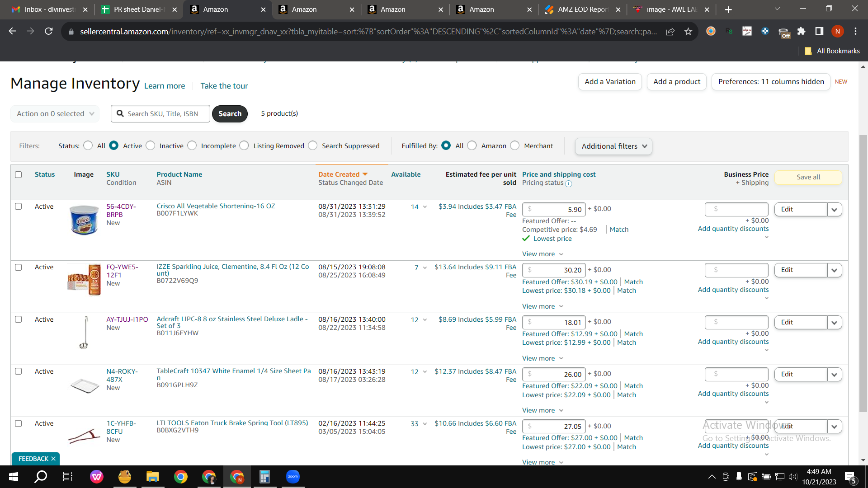Open File Explorer from the taskbar
The image size is (868, 488).
tap(152, 477)
